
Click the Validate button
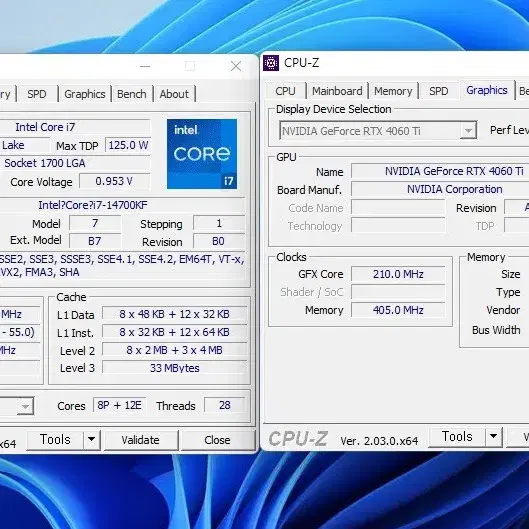coord(141,440)
